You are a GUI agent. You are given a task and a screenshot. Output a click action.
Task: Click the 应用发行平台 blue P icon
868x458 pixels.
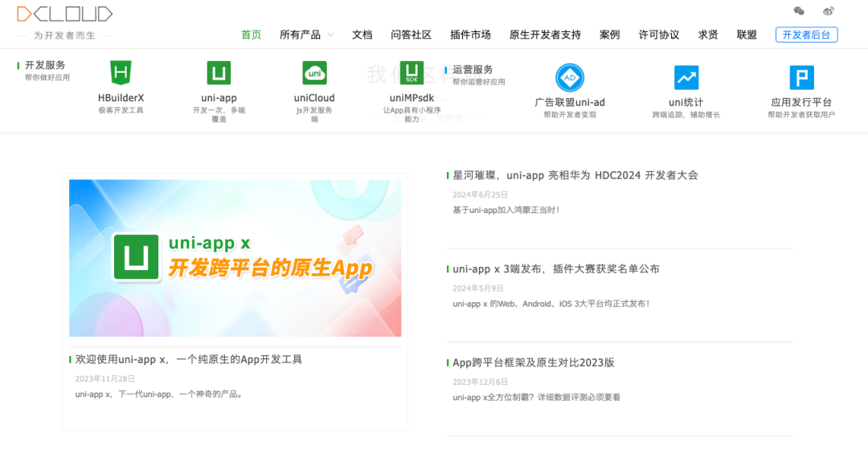[x=801, y=77]
